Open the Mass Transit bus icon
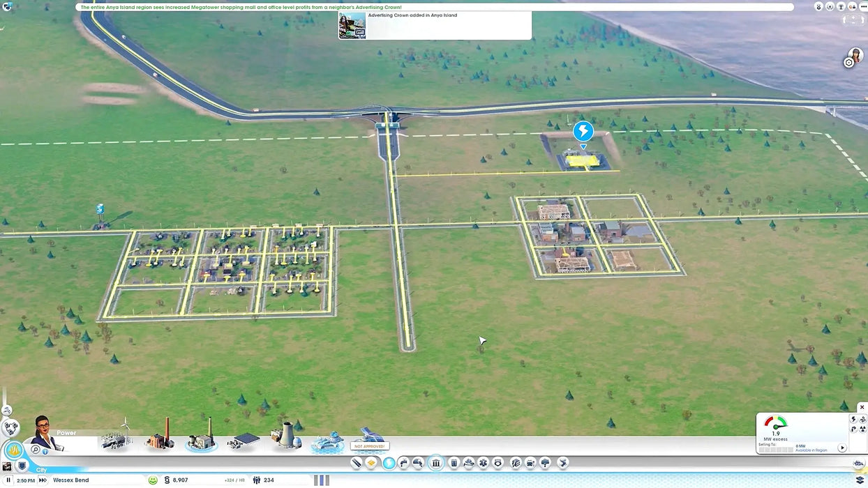868x488 pixels. pyautogui.click(x=530, y=463)
